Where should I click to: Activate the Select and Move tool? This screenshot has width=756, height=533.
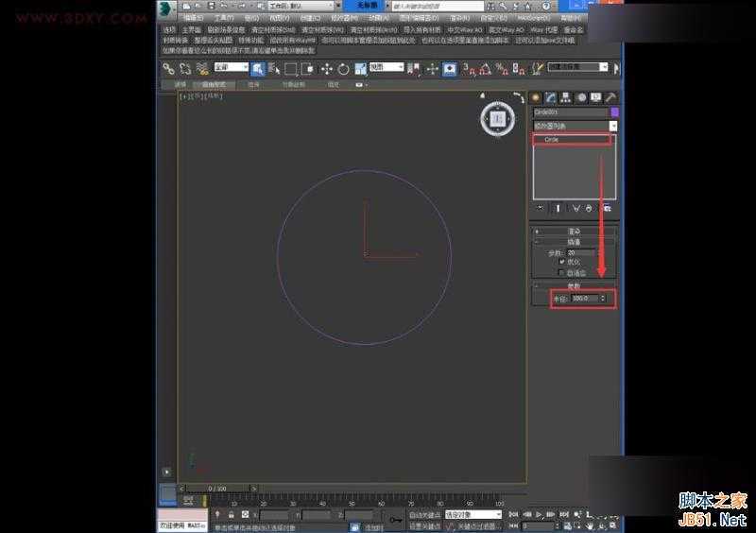(x=327, y=69)
